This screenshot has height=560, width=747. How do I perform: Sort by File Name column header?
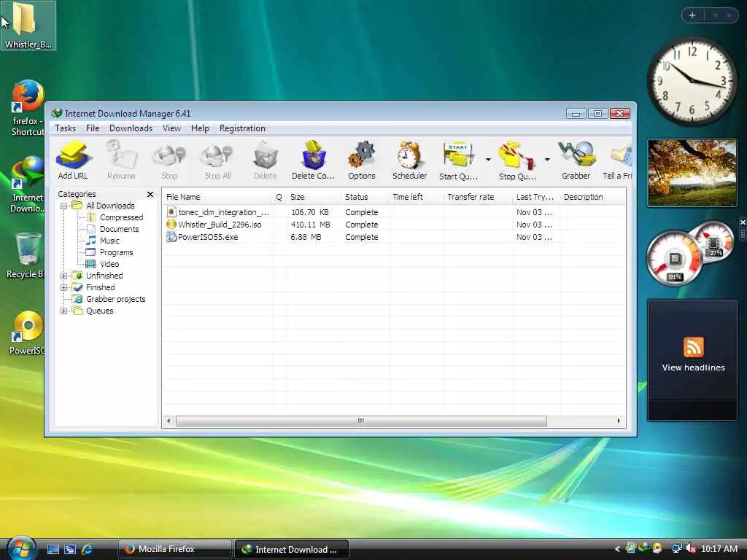217,197
